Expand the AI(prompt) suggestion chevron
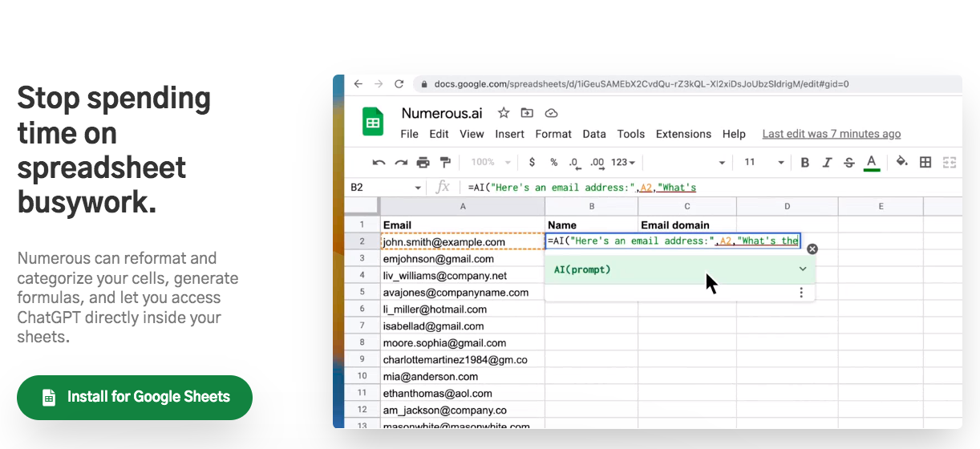This screenshot has height=449, width=980. click(803, 269)
